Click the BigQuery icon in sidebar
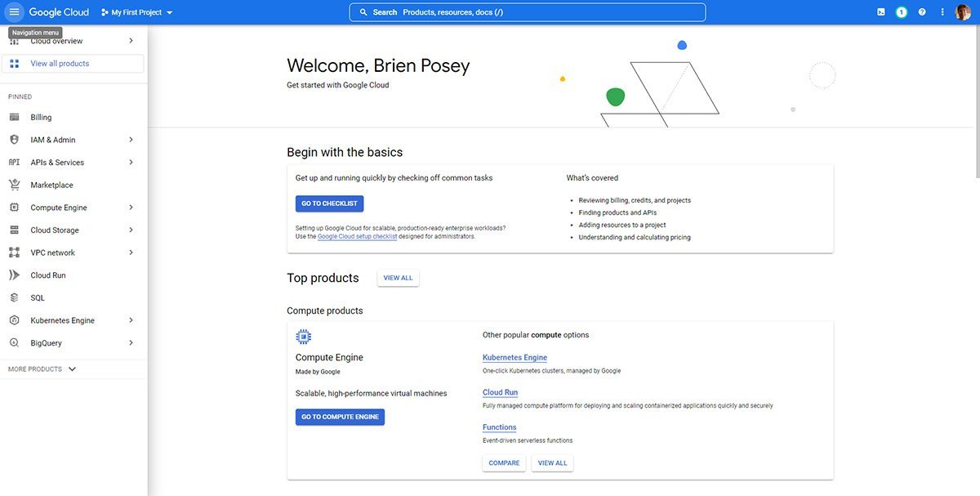The image size is (980, 496). point(14,343)
